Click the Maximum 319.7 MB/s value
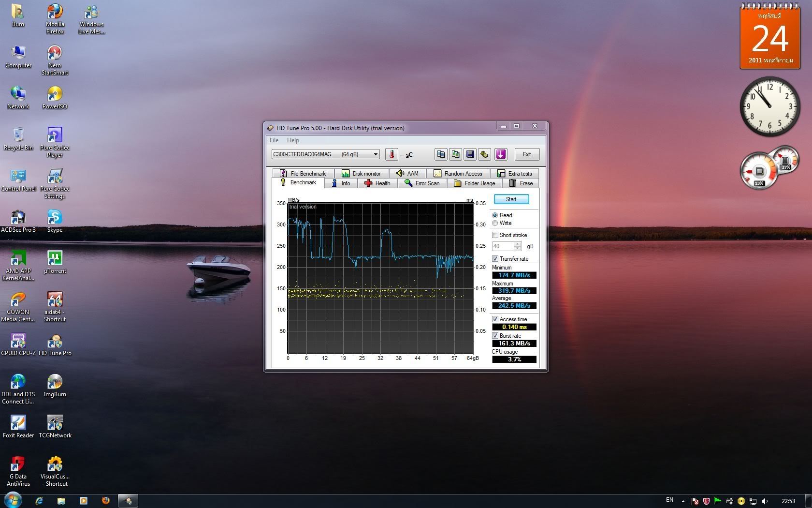The width and height of the screenshot is (812, 508). [x=514, y=291]
